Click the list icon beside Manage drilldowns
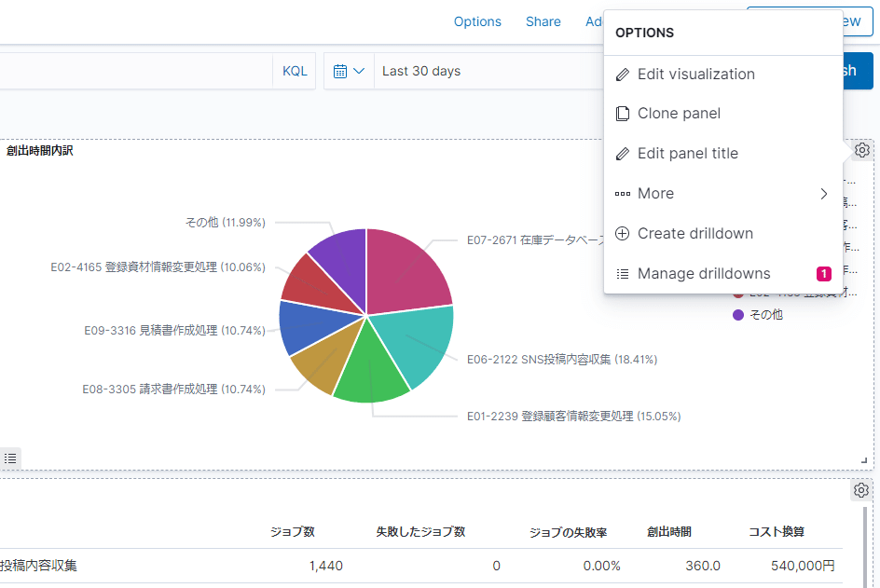 623,274
